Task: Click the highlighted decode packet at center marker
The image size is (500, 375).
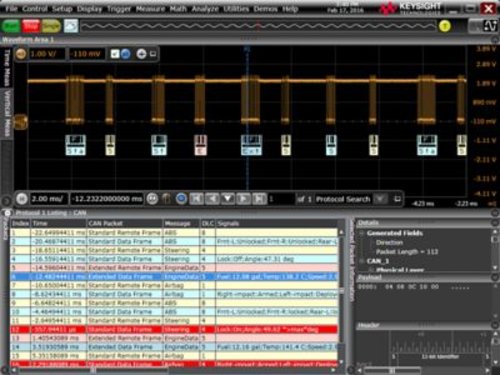Action: [x=251, y=145]
